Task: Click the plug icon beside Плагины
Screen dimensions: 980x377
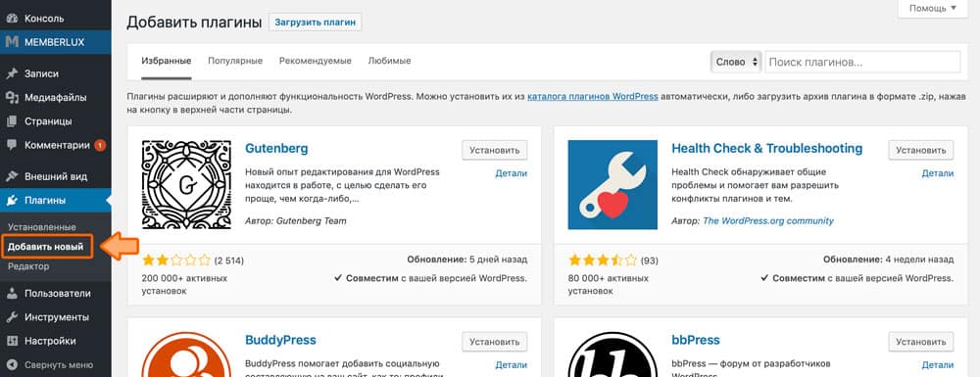Action: point(11,201)
